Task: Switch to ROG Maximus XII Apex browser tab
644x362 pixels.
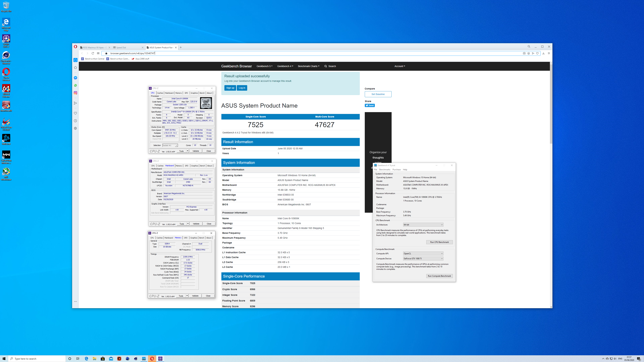Action: [x=95, y=47]
